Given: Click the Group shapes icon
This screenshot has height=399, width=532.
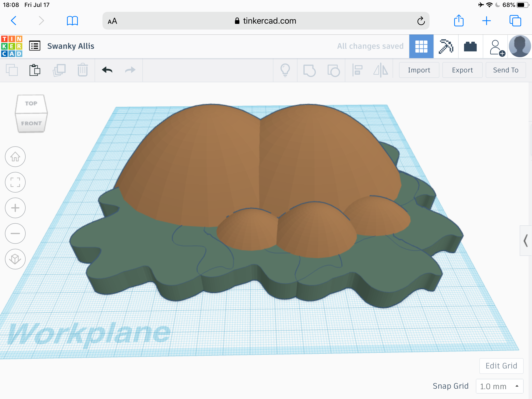Looking at the screenshot, I should coord(309,70).
